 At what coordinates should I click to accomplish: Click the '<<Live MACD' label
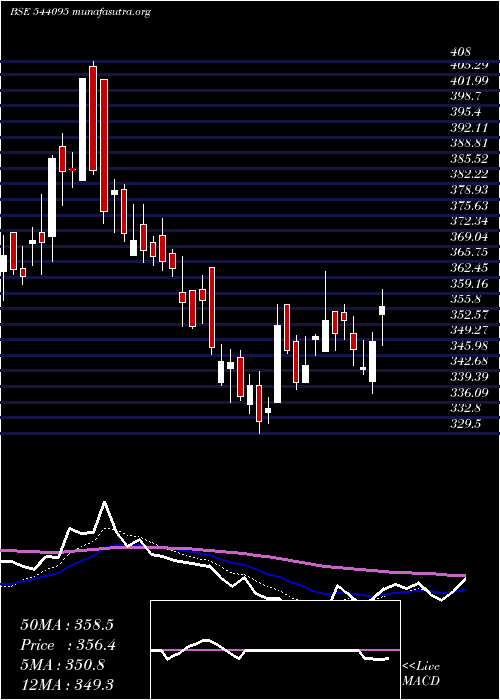(x=421, y=674)
